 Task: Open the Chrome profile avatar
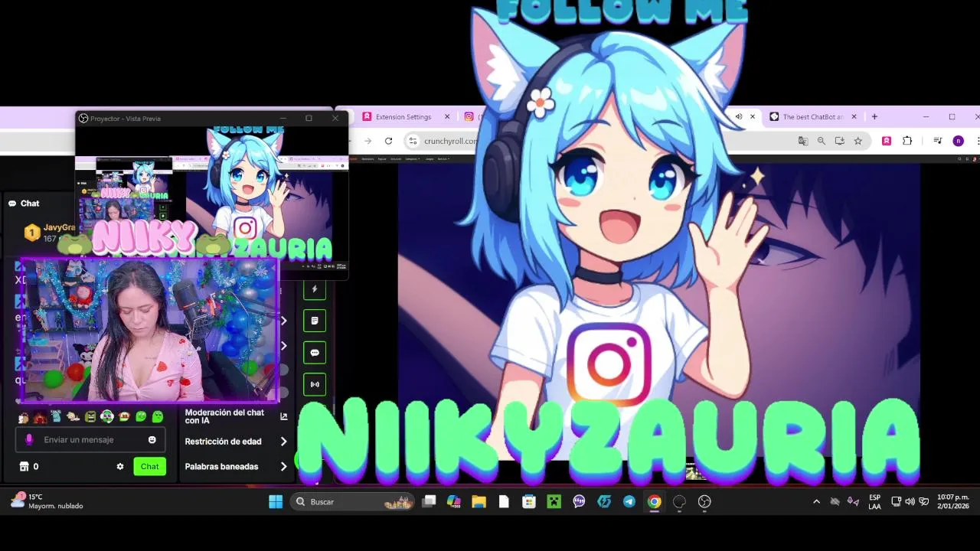[x=958, y=141]
